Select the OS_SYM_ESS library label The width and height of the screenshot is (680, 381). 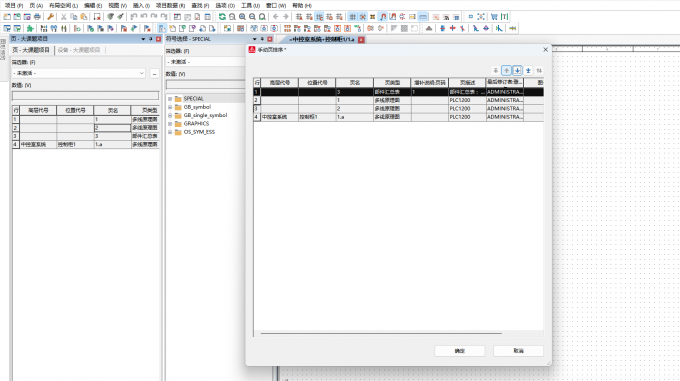click(199, 132)
